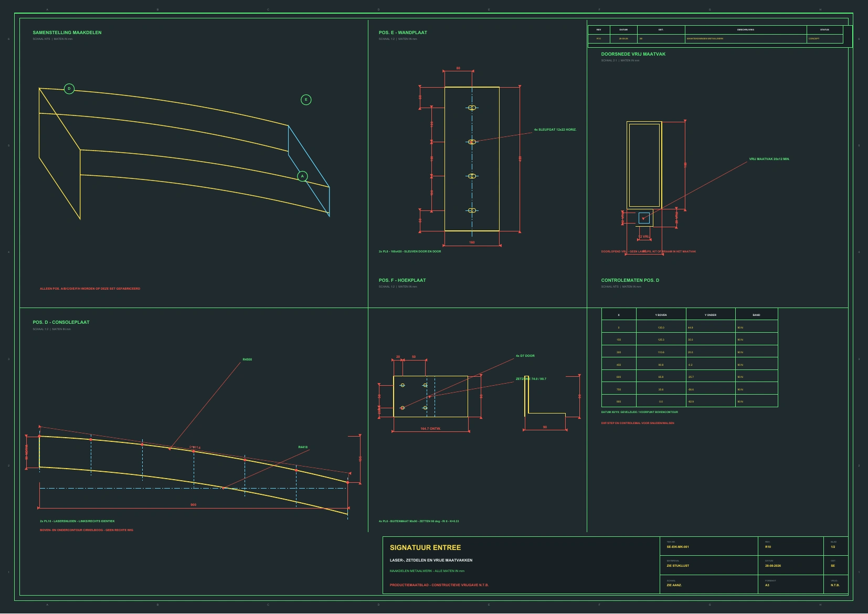Select the OMSCHRIJVING revision table header
Screen dimensions: 868x614
coord(745,30)
